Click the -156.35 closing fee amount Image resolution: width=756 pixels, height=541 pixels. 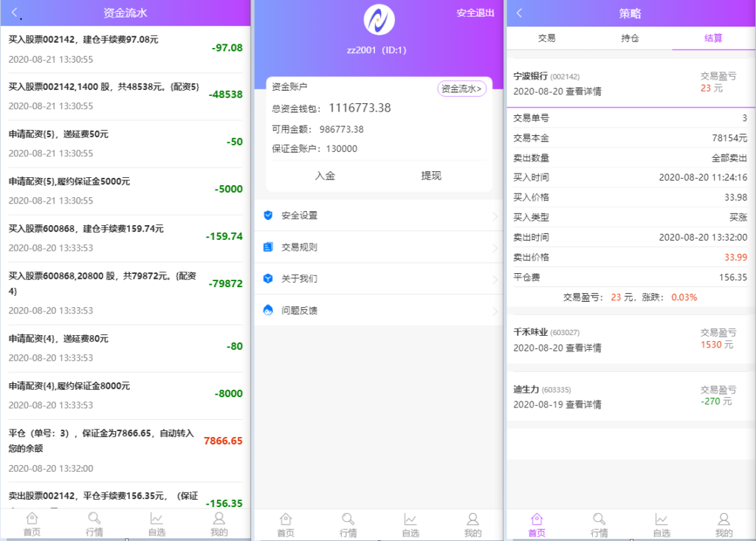coord(224,503)
